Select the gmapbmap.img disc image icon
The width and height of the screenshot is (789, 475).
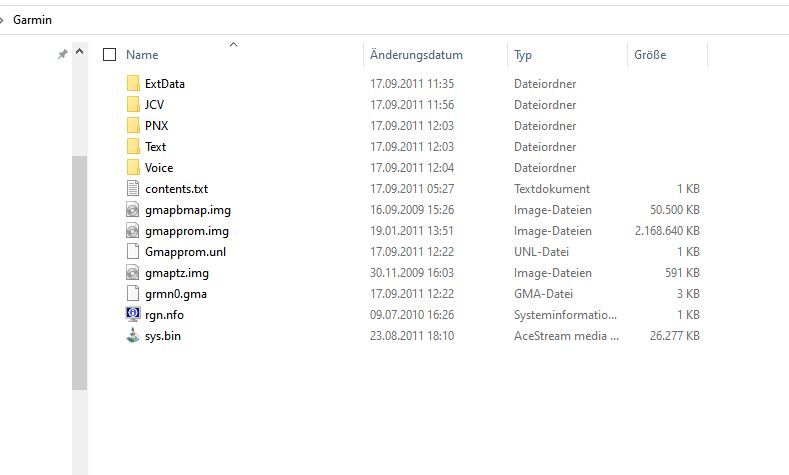coord(132,210)
